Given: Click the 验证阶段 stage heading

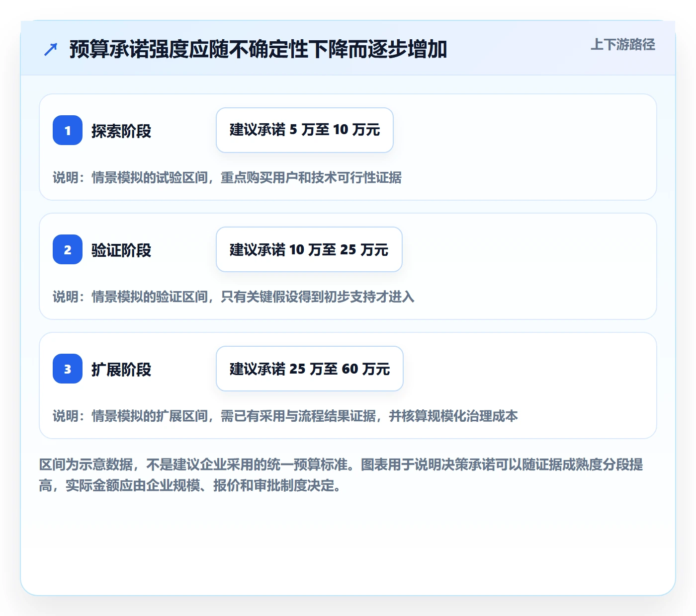Looking at the screenshot, I should tap(121, 250).
